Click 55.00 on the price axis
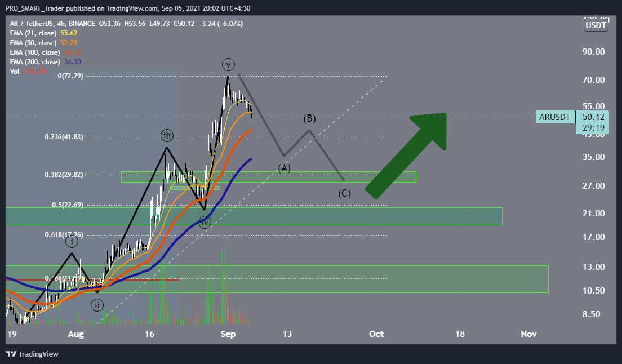Viewport: 622px width, 364px height. (593, 106)
